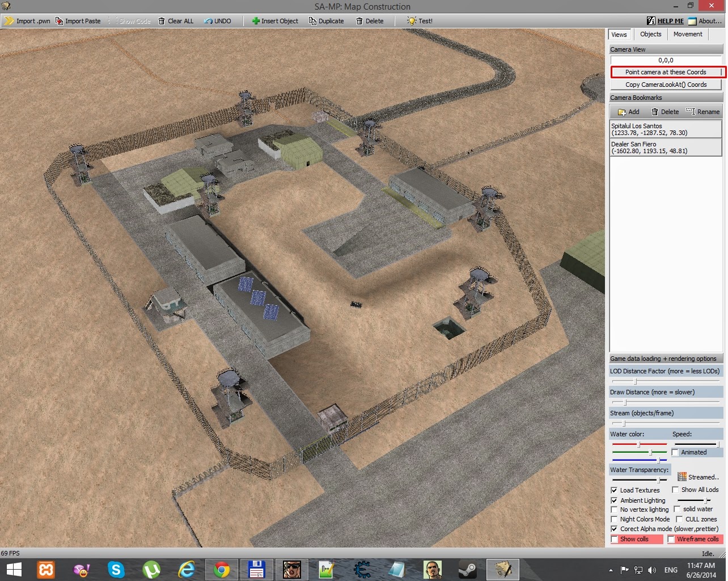Open the floppy disk taskbar app

pyautogui.click(x=257, y=570)
